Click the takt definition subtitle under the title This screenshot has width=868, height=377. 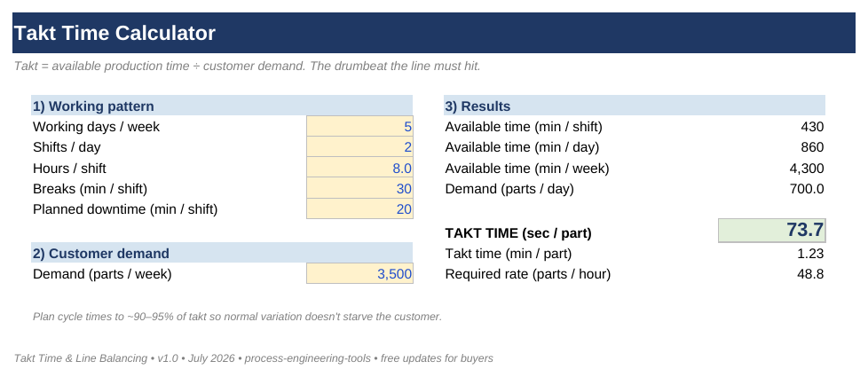pos(248,66)
